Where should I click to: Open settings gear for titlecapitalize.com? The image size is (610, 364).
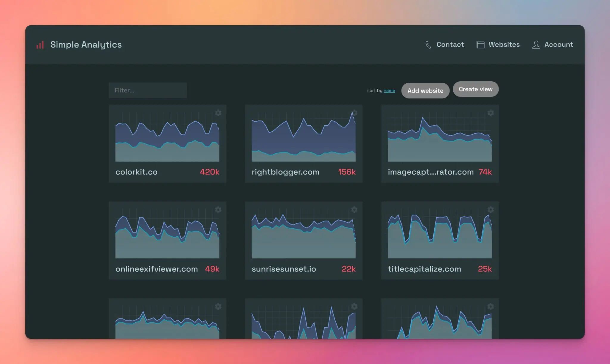coord(490,210)
